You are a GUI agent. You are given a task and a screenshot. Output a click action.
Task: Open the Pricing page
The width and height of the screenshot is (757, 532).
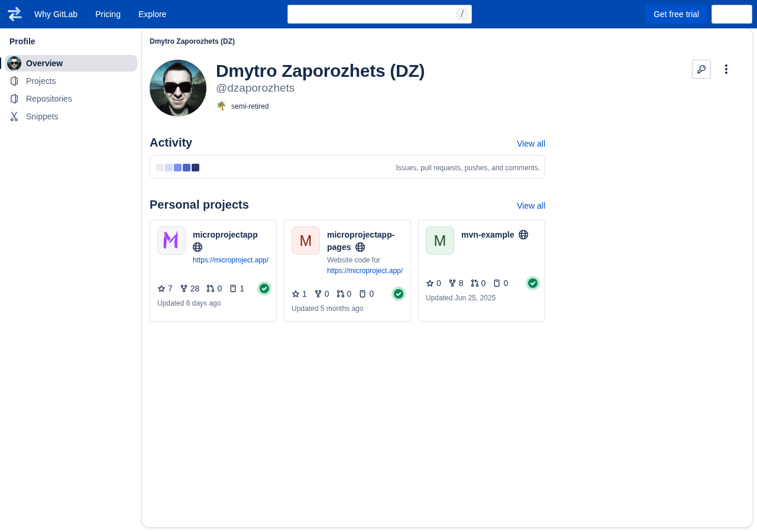(108, 14)
